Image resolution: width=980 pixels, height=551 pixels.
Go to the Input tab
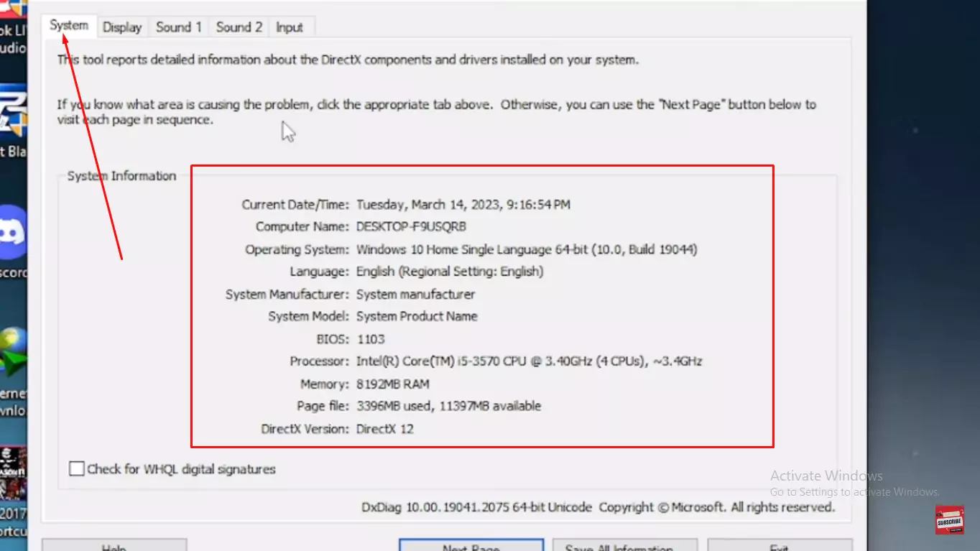pyautogui.click(x=290, y=27)
